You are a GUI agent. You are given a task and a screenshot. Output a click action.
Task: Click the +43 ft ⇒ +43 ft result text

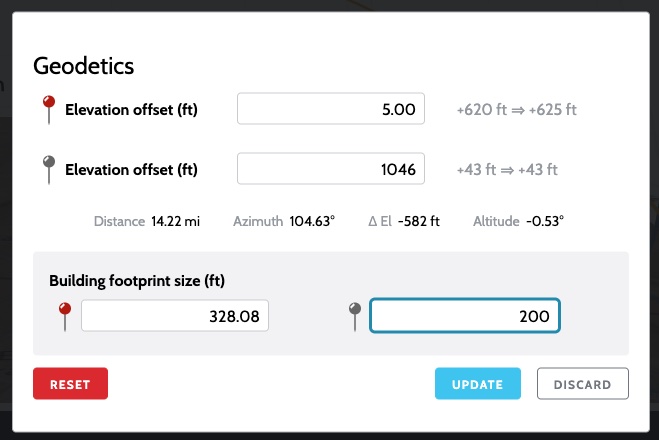507,170
